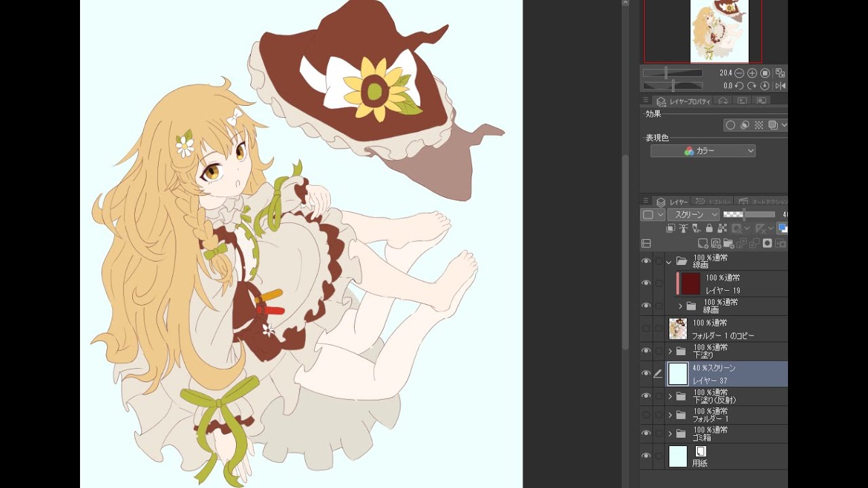The width and height of the screenshot is (868, 488).
Task: Switch to the レイヤープロパティ tab
Action: tap(682, 100)
